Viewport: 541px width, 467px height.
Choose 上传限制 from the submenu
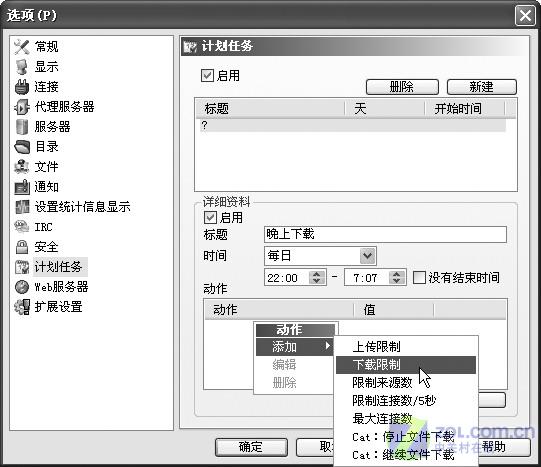[406, 347]
